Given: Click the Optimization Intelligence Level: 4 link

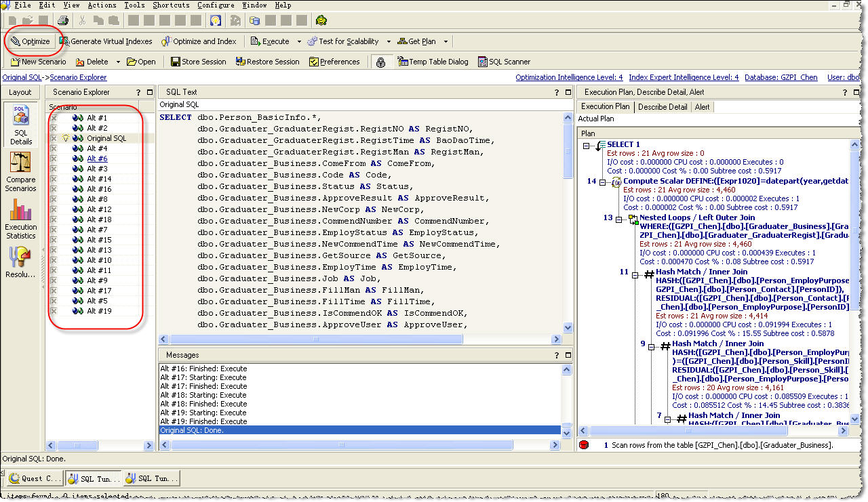Looking at the screenshot, I should pyautogui.click(x=568, y=77).
